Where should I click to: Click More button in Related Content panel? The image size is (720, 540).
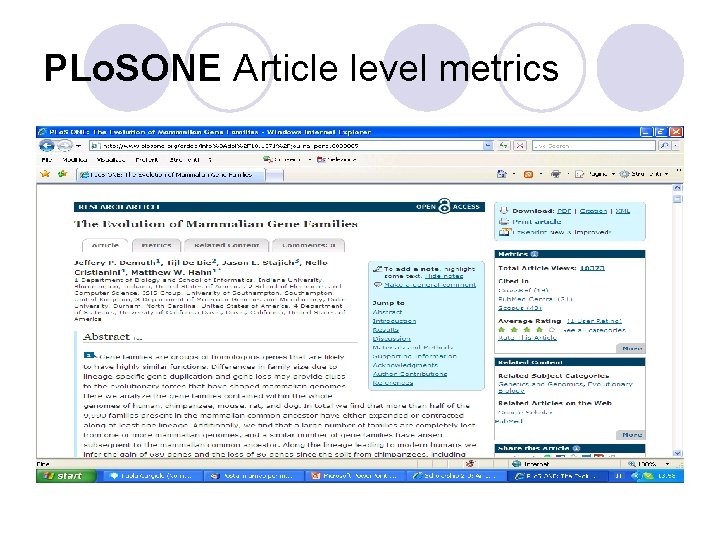coord(631,434)
